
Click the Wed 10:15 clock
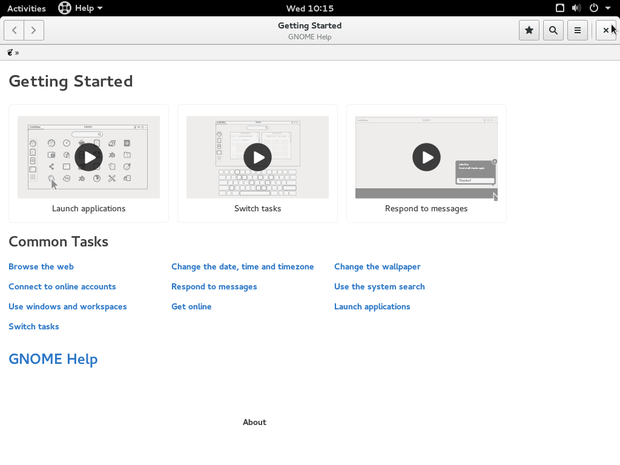click(x=310, y=8)
